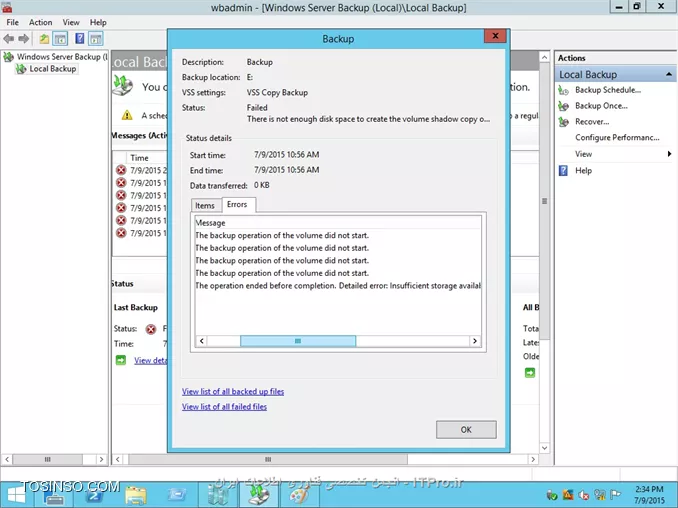Image resolution: width=678 pixels, height=508 pixels.
Task: Open File Explorer from the taskbar
Action: click(x=136, y=495)
